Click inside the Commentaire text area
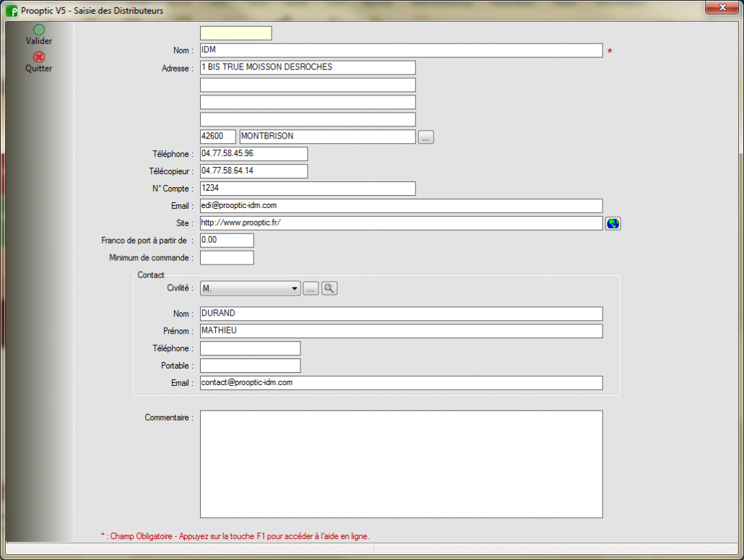 coord(402,464)
